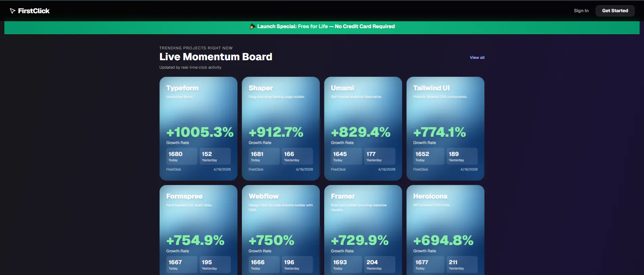This screenshot has height=275, width=644.
Task: Select Shaper's '1681' Today count
Action: click(x=257, y=154)
